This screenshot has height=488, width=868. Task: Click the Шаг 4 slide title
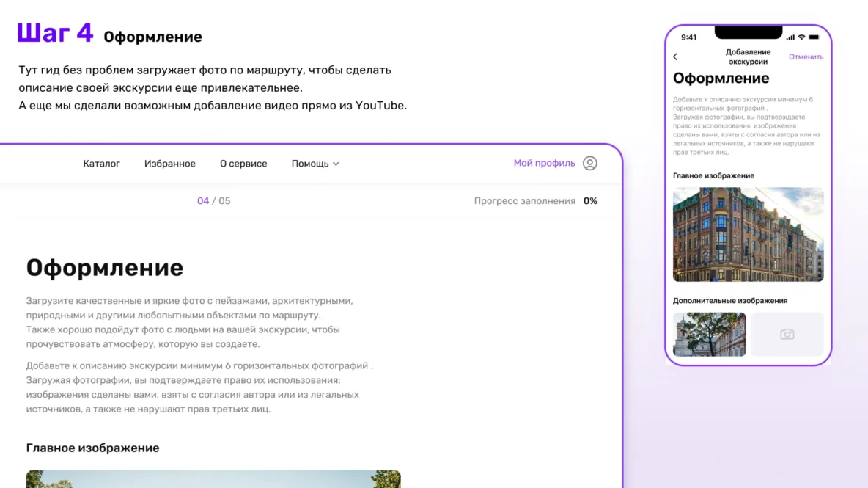(55, 33)
